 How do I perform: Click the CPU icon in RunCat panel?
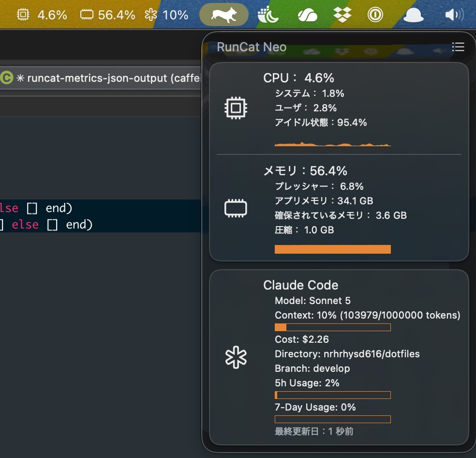pyautogui.click(x=236, y=108)
